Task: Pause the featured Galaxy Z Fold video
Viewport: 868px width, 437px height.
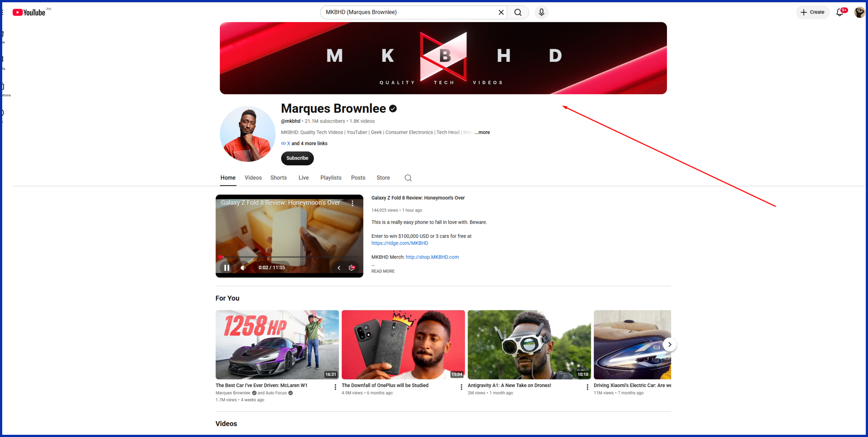Action: coord(227,267)
